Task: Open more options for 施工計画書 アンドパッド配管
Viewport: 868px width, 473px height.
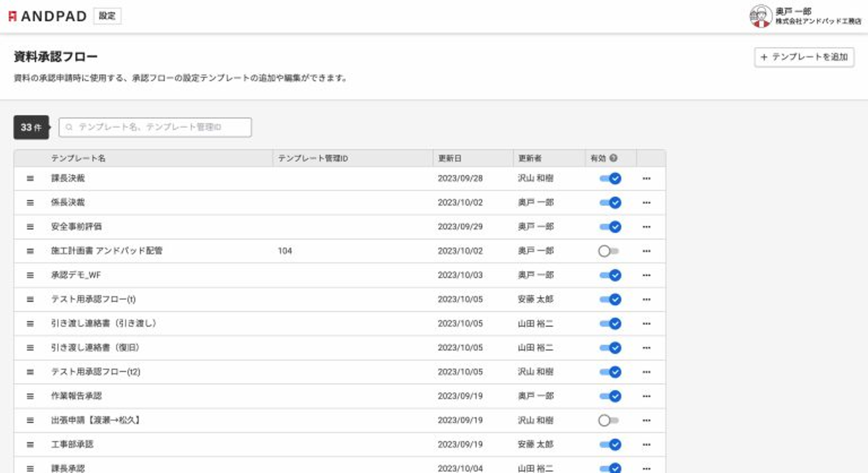Action: 646,251
